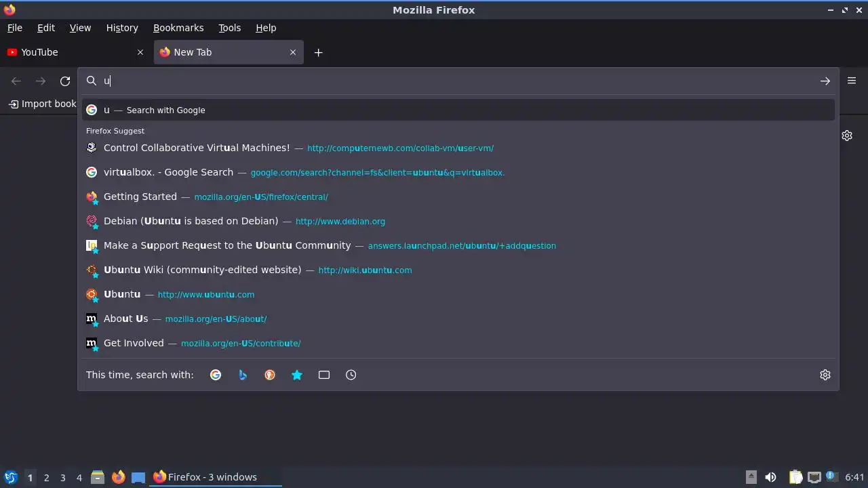
Task: Click show desktop icon in taskbar
Action: point(138,477)
